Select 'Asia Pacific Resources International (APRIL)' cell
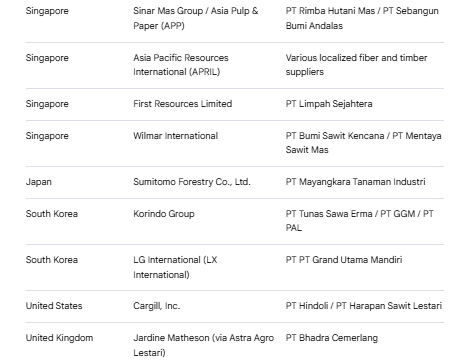Screen dimensions: 450x362 tap(181, 65)
